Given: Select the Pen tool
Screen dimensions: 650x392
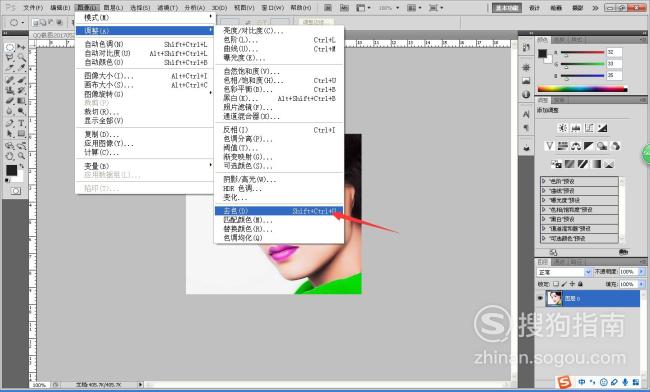Looking at the screenshot, I should point(10,123).
